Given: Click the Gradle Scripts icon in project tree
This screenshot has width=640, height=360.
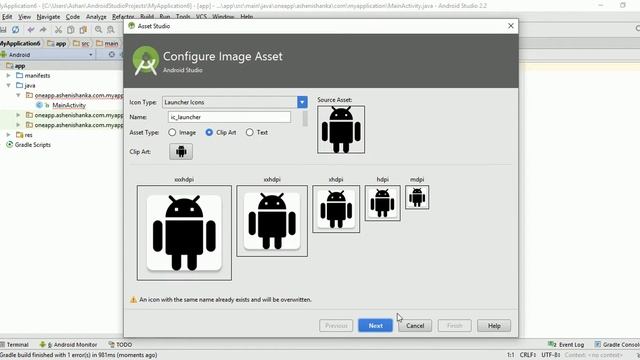Looking at the screenshot, I should tap(10, 144).
